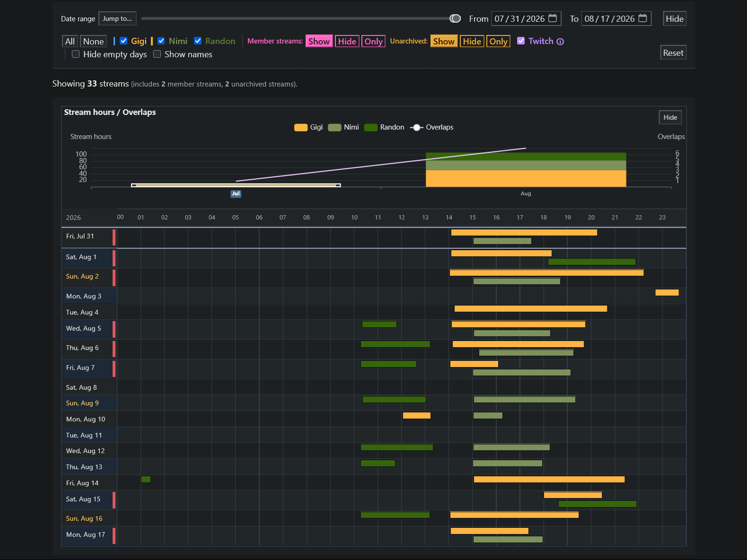Click the Twitch info icon
The image size is (747, 560).
tap(560, 42)
